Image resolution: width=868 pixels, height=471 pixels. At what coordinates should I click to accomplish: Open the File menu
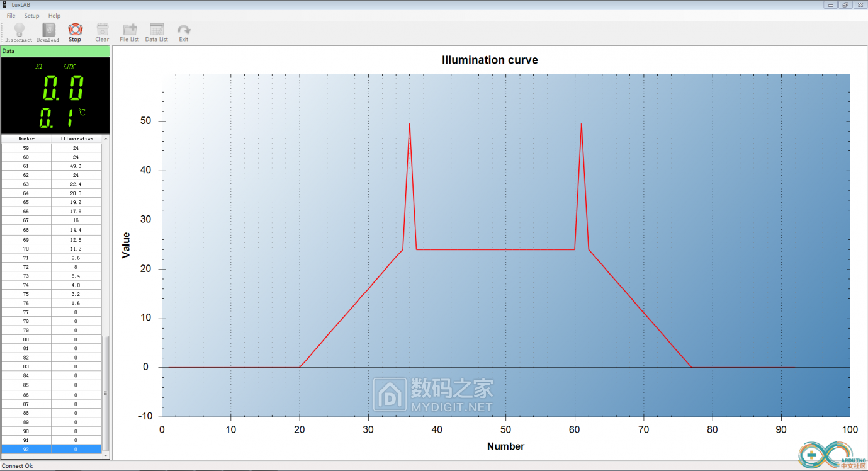tap(11, 16)
